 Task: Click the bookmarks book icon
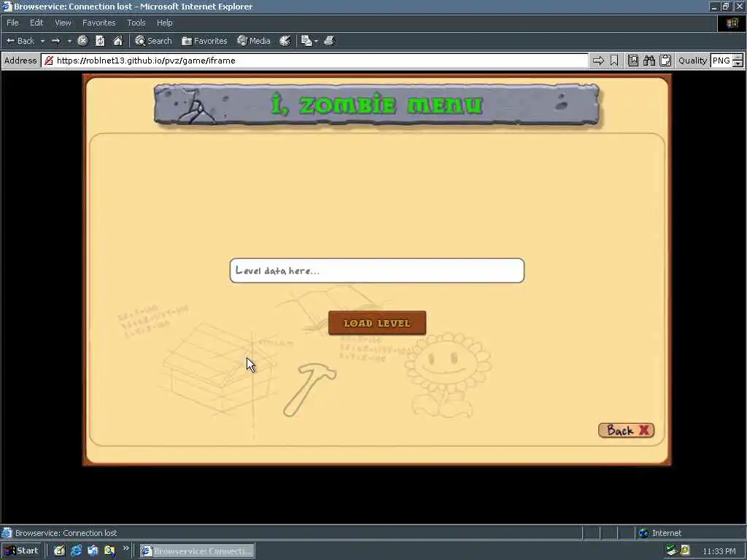tap(632, 61)
